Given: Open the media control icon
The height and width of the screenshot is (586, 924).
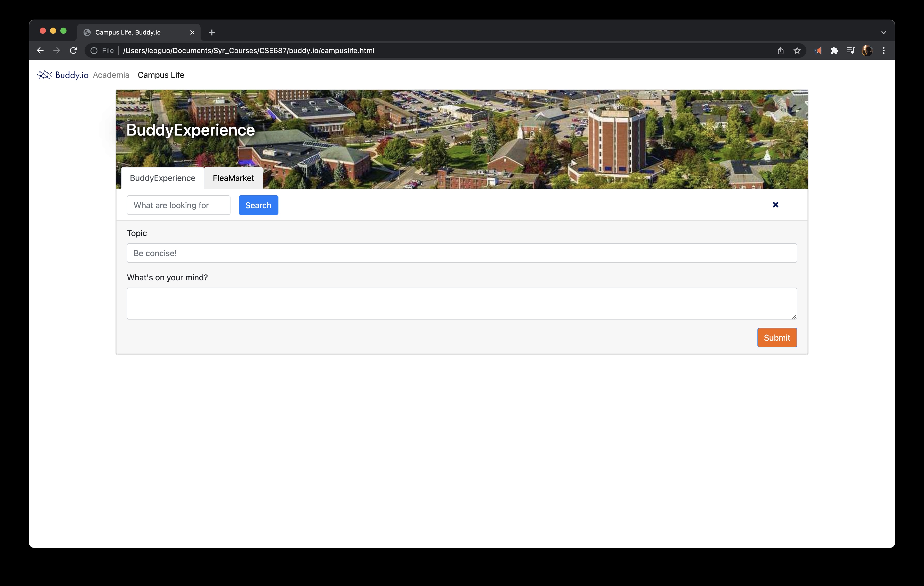Looking at the screenshot, I should 850,51.
